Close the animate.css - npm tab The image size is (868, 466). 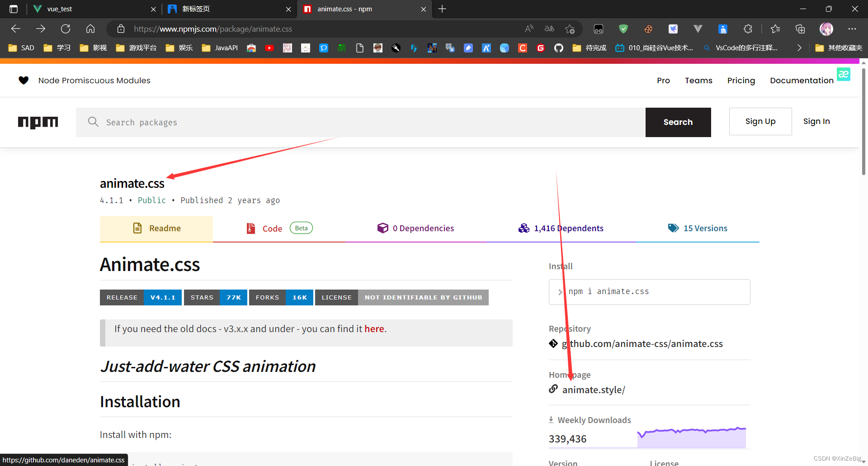point(423,9)
